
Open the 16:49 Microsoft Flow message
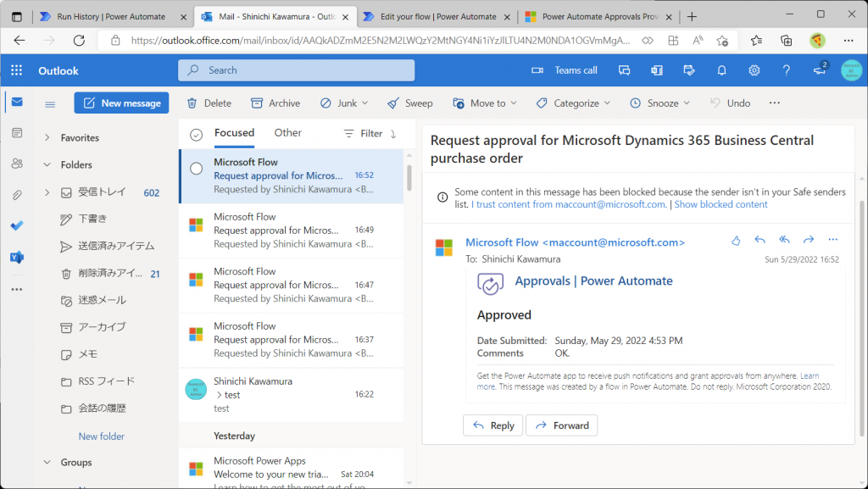coord(292,231)
